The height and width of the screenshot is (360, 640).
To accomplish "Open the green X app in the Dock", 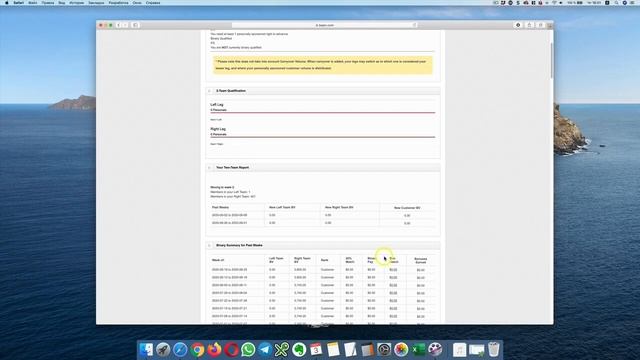I will click(282, 350).
